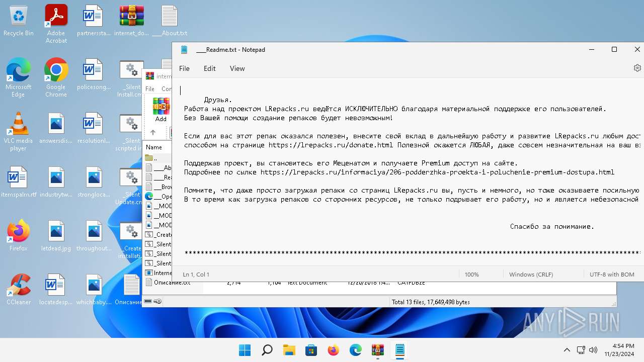Click the 100% zoom level in status bar
Image resolution: width=644 pixels, height=362 pixels.
coord(472,275)
